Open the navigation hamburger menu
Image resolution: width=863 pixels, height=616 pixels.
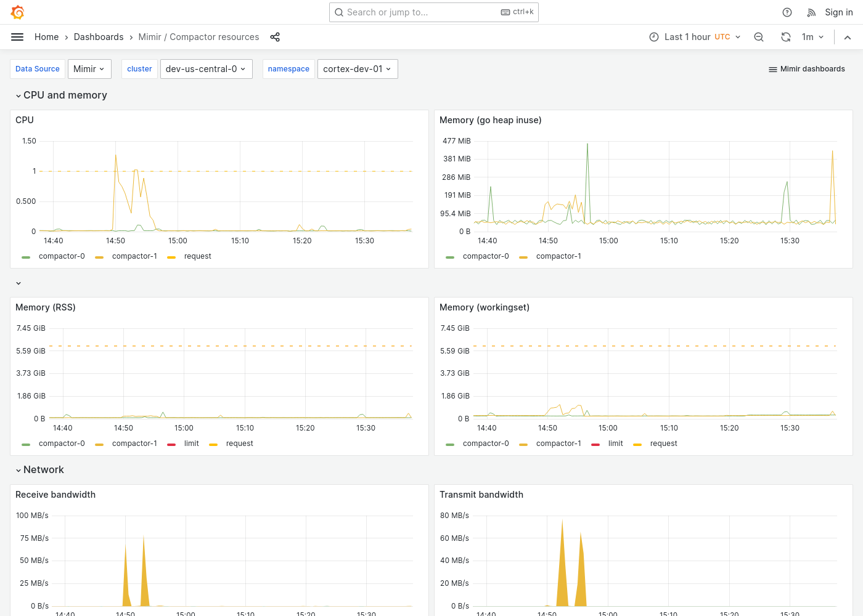(x=17, y=37)
